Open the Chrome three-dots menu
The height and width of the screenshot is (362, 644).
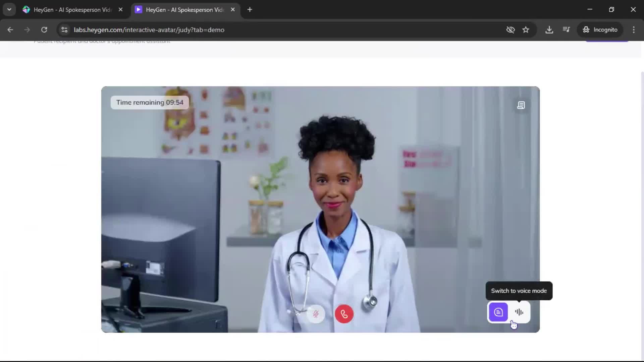point(634,30)
